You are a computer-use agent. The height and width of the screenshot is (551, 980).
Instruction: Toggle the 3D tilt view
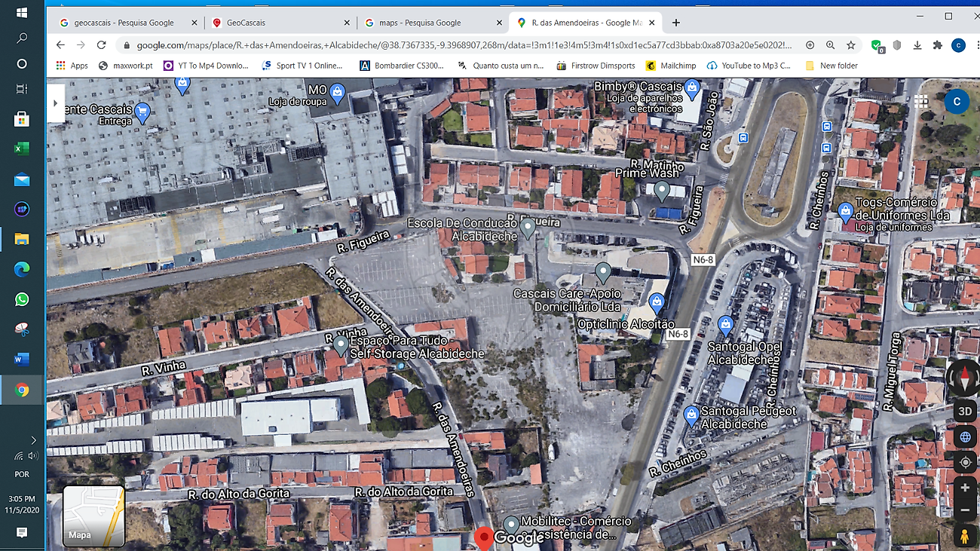coord(964,412)
